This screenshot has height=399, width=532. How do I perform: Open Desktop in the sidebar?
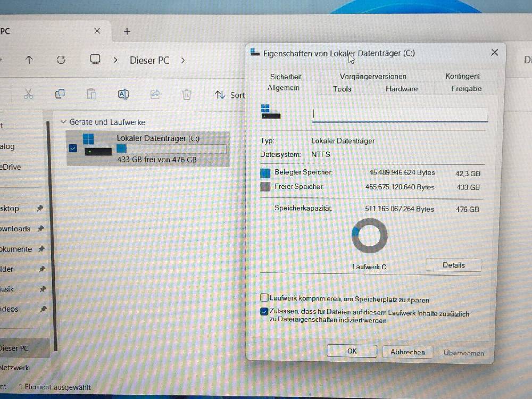point(10,209)
